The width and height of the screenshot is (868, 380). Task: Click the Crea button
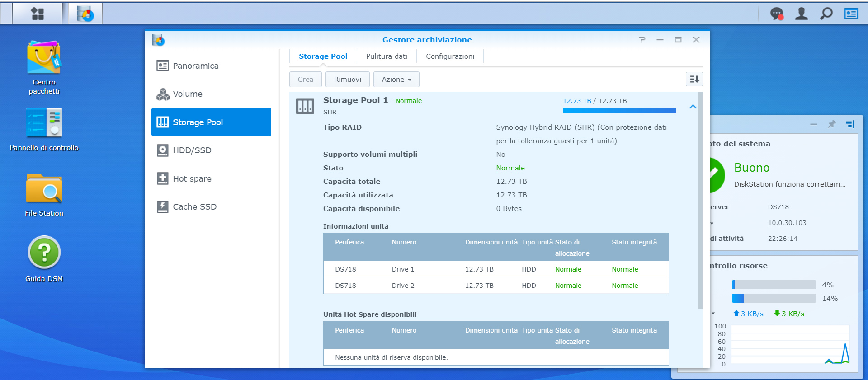pyautogui.click(x=306, y=79)
